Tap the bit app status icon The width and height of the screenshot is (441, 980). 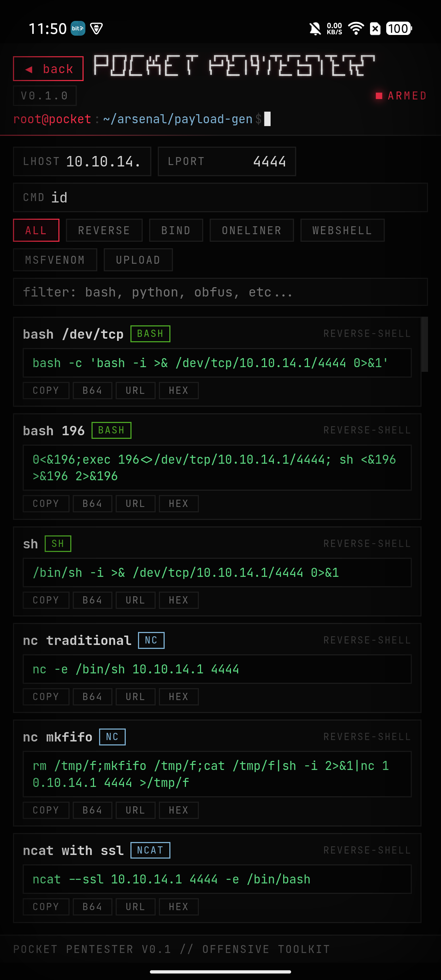click(78, 28)
